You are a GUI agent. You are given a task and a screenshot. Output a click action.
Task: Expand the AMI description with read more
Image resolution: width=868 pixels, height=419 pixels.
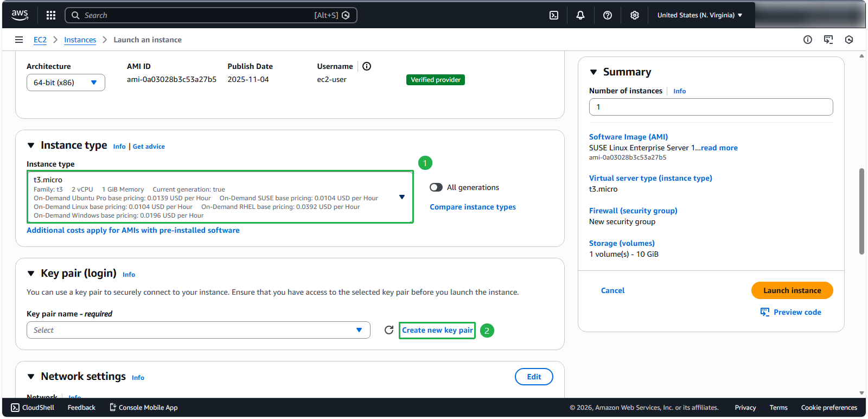pyautogui.click(x=719, y=148)
